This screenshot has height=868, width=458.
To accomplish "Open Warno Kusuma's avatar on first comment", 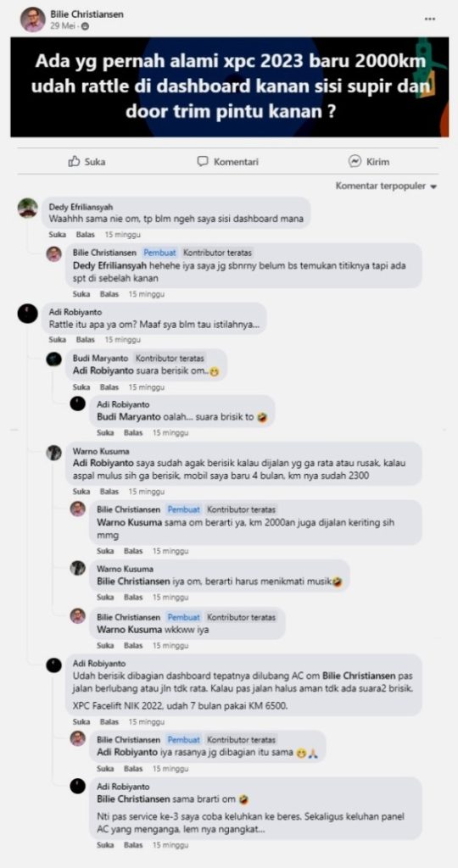I will [53, 453].
